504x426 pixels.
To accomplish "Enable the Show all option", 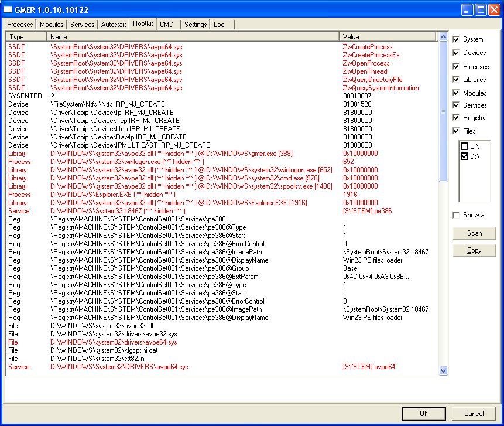I will coord(457,215).
